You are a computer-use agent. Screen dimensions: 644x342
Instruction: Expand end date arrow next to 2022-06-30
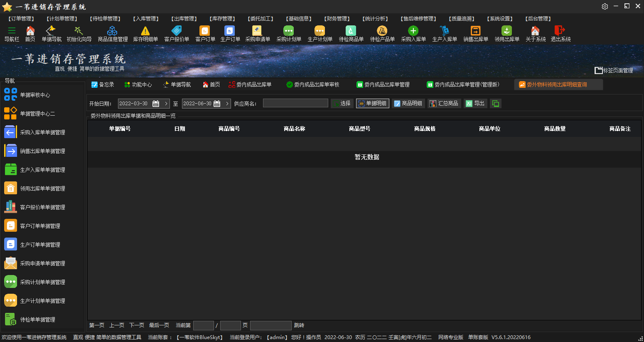pos(227,104)
